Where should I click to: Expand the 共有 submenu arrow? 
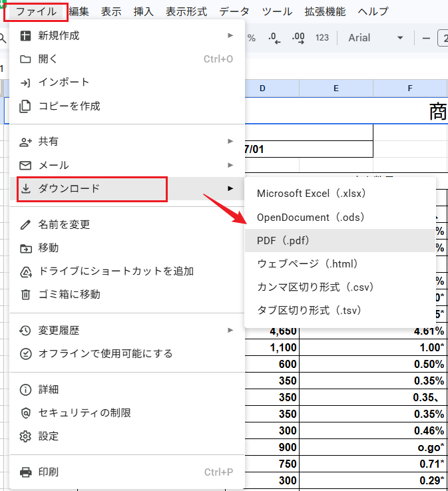pos(230,141)
